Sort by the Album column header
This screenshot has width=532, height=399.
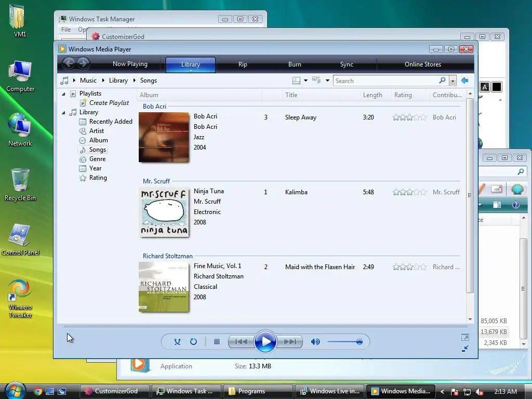(199, 95)
